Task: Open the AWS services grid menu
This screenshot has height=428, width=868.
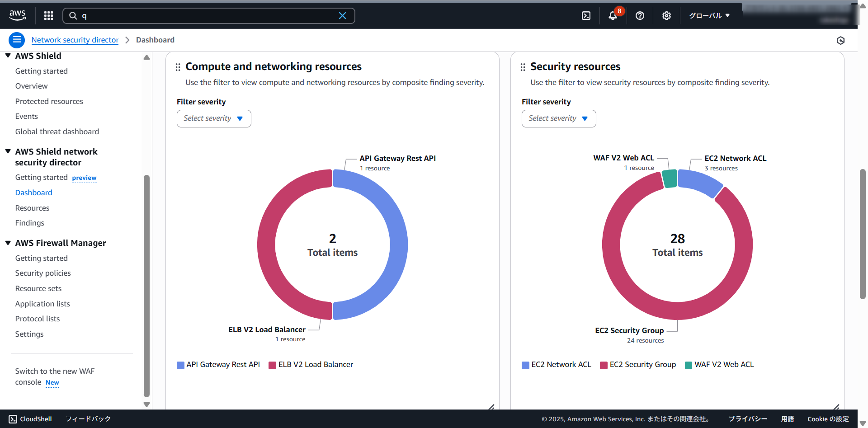Action: [x=48, y=16]
